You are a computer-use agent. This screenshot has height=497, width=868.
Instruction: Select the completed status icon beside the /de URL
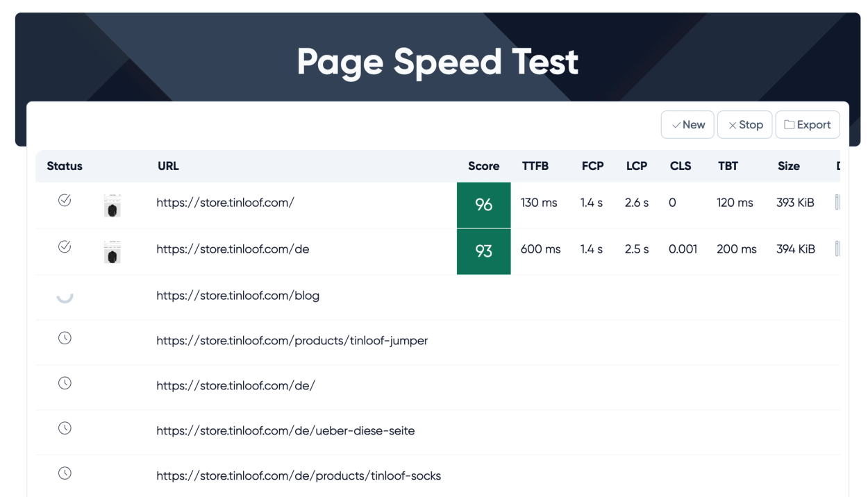tap(65, 246)
